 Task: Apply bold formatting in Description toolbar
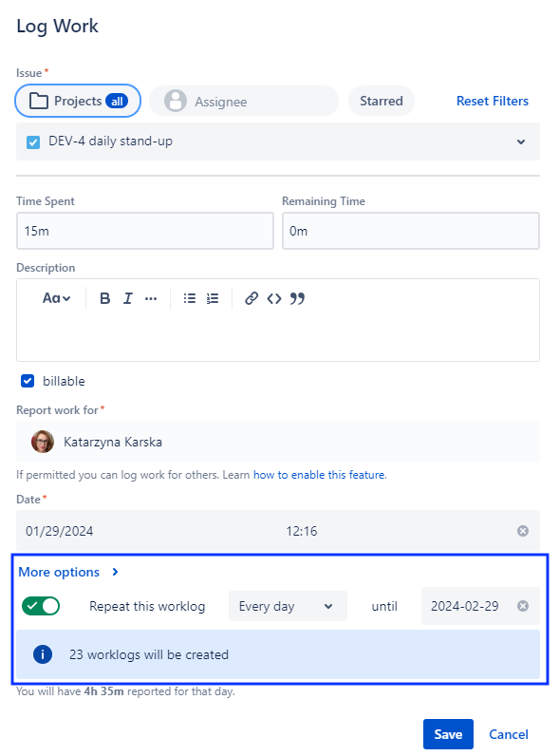click(x=104, y=298)
